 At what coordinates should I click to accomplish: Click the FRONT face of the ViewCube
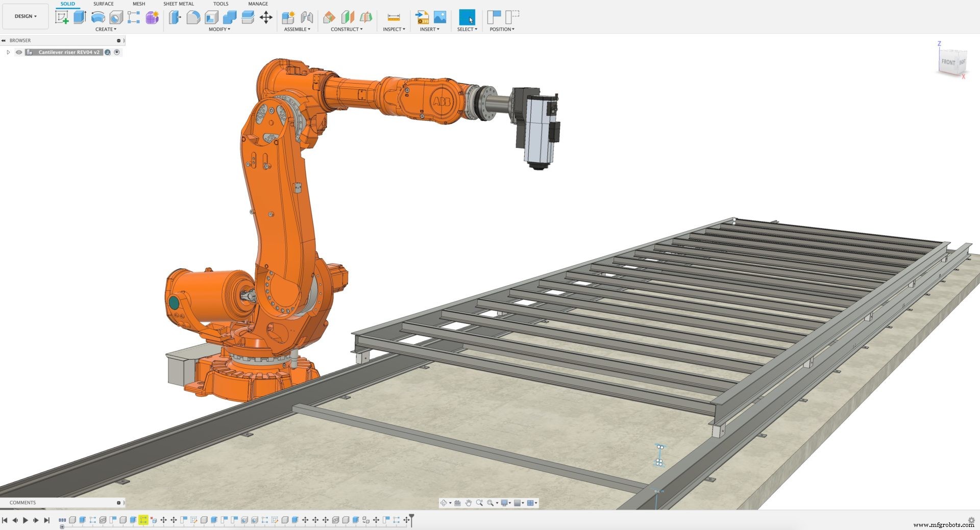(x=948, y=62)
